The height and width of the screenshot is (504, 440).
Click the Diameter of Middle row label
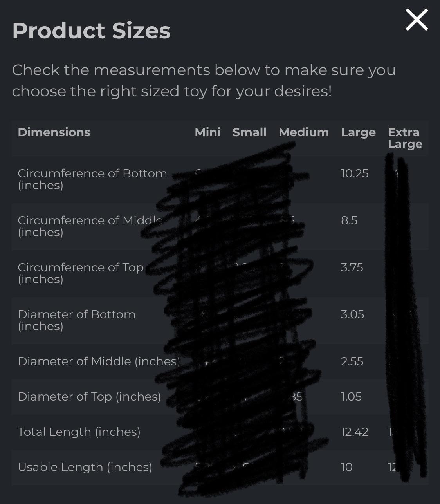click(99, 361)
